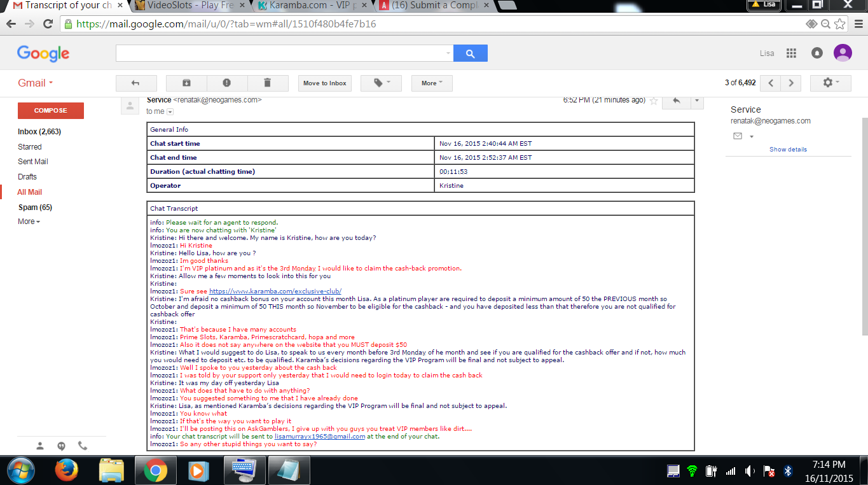Switch to the VideoSlots tab
The height and width of the screenshot is (485, 868).
[190, 6]
